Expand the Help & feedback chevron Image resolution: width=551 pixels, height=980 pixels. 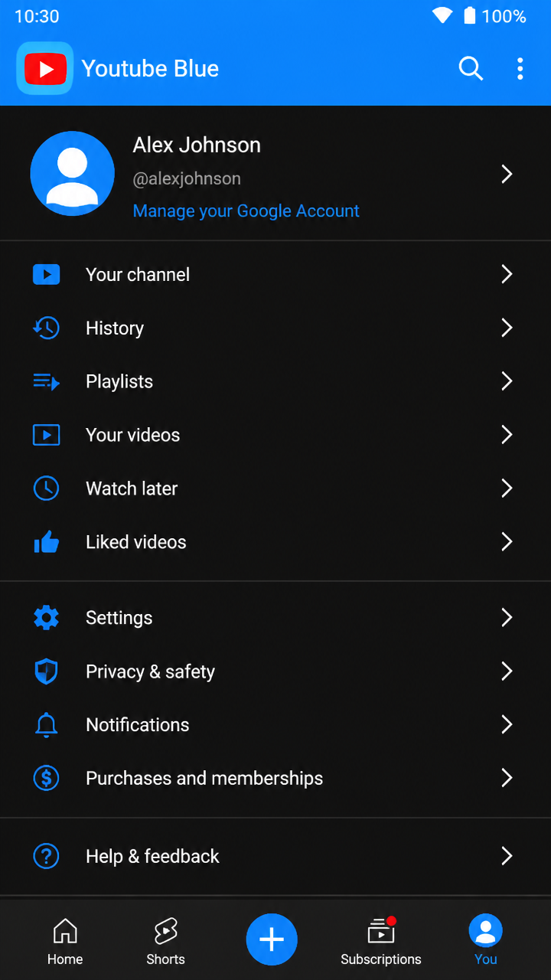point(507,856)
